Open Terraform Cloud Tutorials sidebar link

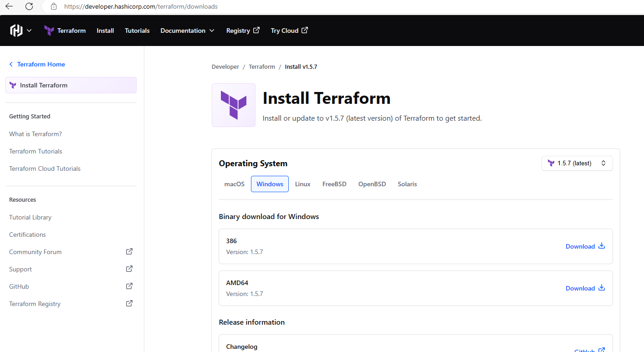45,168
